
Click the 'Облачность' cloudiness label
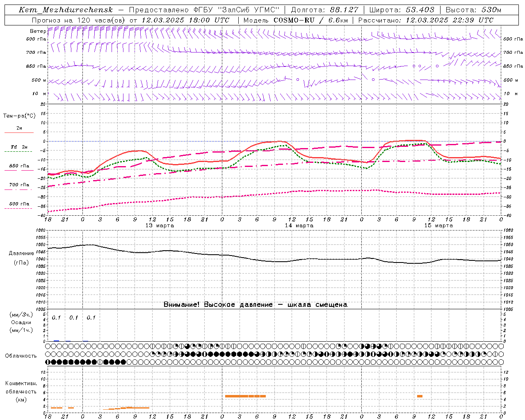21,356
